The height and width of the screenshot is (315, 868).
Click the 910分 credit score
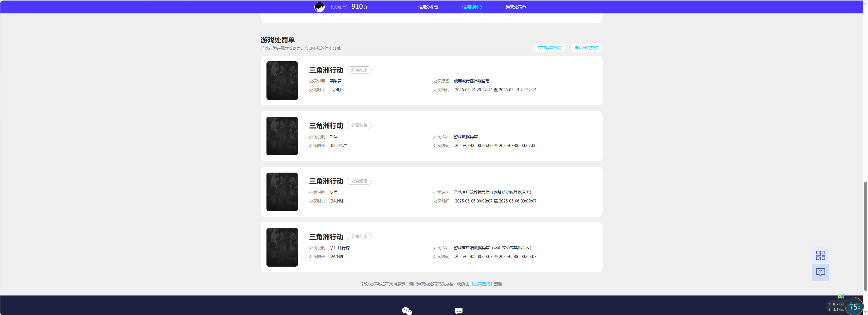click(x=359, y=7)
